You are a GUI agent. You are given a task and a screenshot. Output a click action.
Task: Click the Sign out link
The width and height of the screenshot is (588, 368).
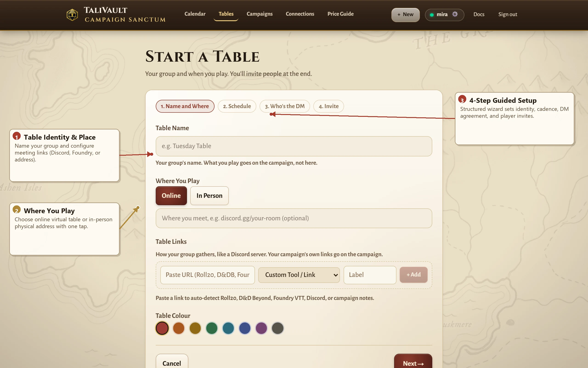tap(508, 14)
